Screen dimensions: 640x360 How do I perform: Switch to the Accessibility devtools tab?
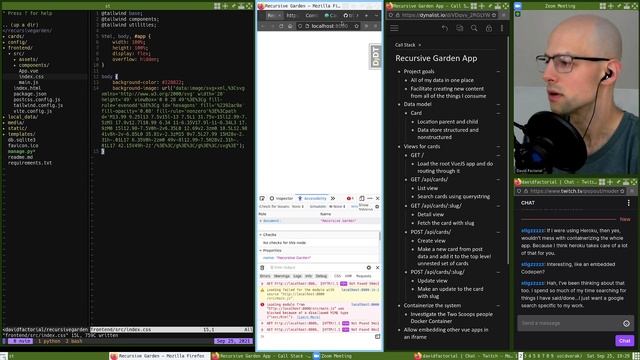coord(312,198)
